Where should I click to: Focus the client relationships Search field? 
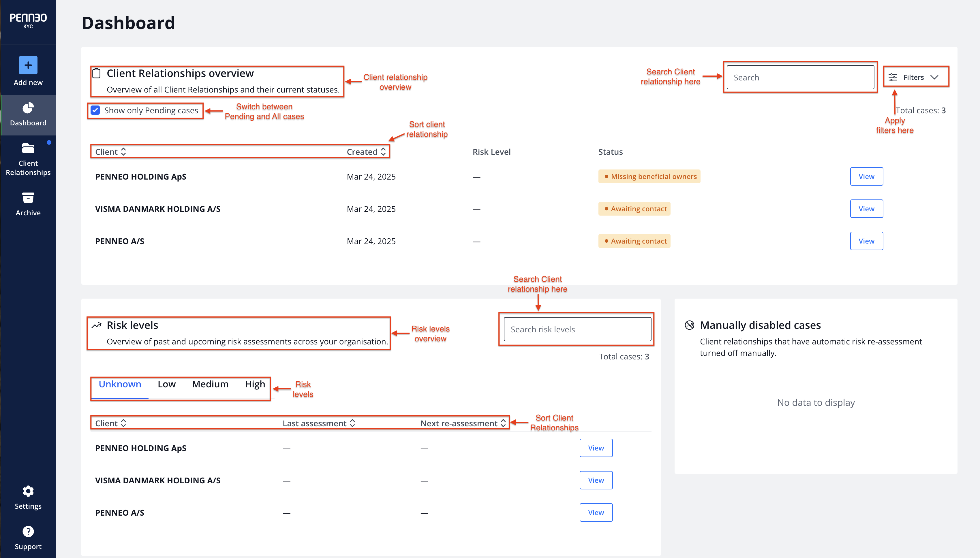800,78
